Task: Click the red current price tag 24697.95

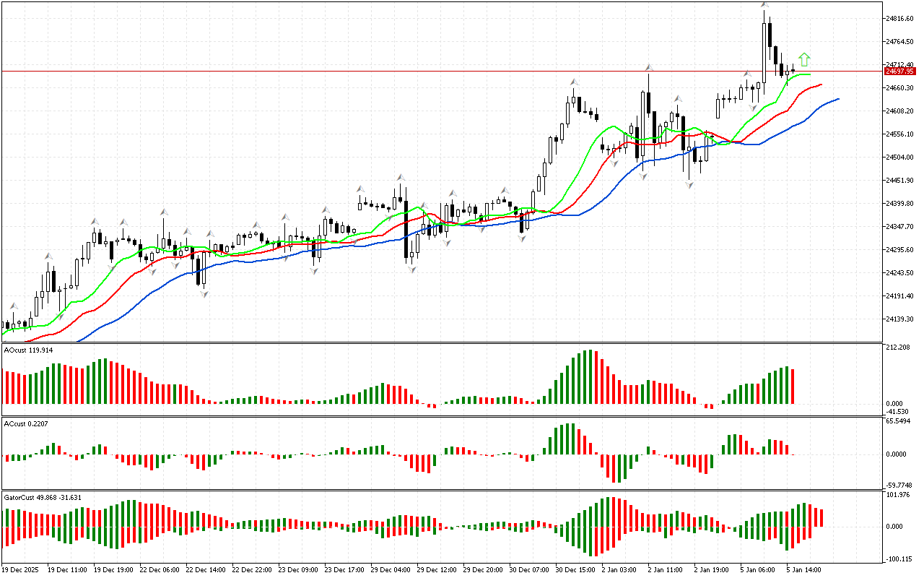Action: pos(899,72)
